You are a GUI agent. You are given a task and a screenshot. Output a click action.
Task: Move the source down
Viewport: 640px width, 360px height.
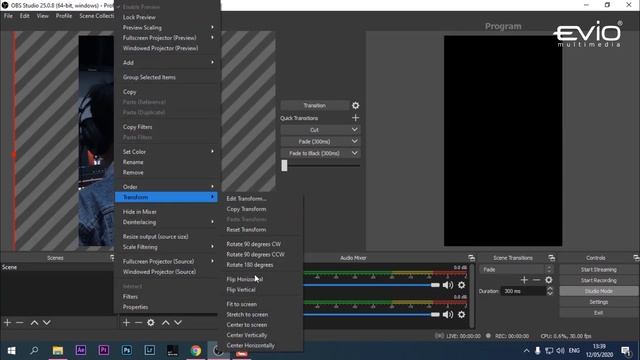(178, 322)
